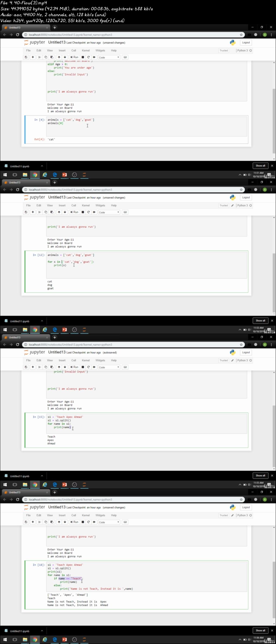The width and height of the screenshot is (276, 644).
Task: Click Windows Start button at 11:51 AM taskbar
Action: click(x=5, y=175)
